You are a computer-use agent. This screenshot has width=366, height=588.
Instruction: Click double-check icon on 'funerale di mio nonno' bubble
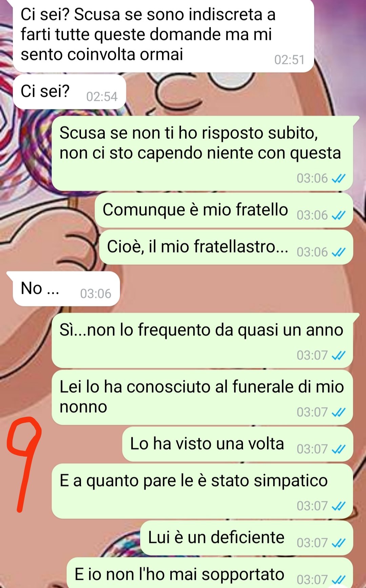pyautogui.click(x=339, y=412)
